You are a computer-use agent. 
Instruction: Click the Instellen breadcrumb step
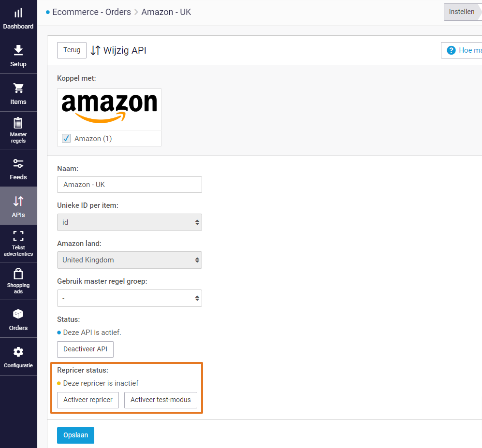click(x=461, y=12)
